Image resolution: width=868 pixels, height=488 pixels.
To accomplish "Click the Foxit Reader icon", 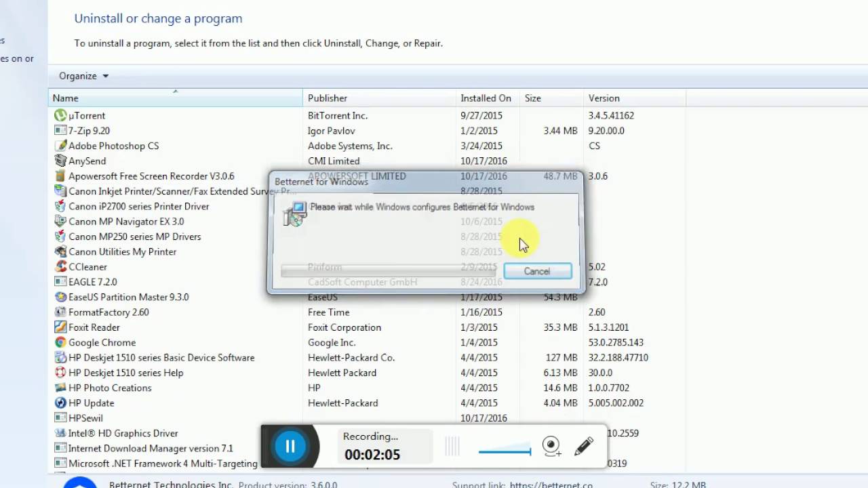I will 60,327.
